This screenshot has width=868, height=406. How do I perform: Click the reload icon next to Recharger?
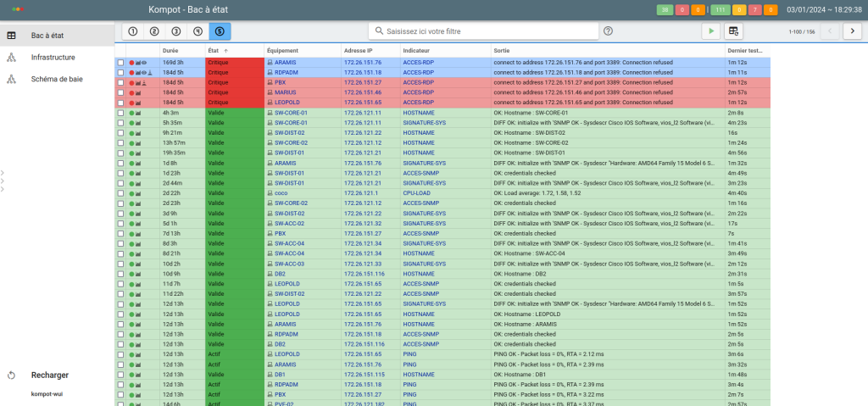(11, 375)
